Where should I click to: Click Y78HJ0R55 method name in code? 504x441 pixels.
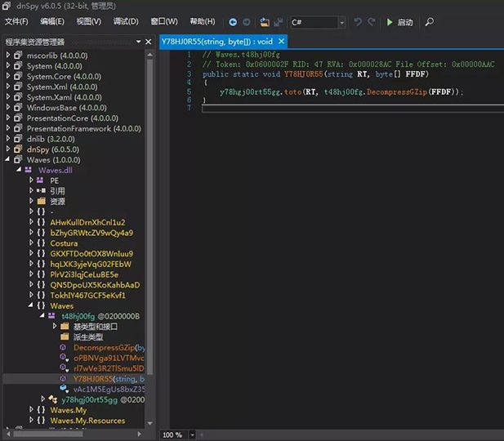coord(303,74)
